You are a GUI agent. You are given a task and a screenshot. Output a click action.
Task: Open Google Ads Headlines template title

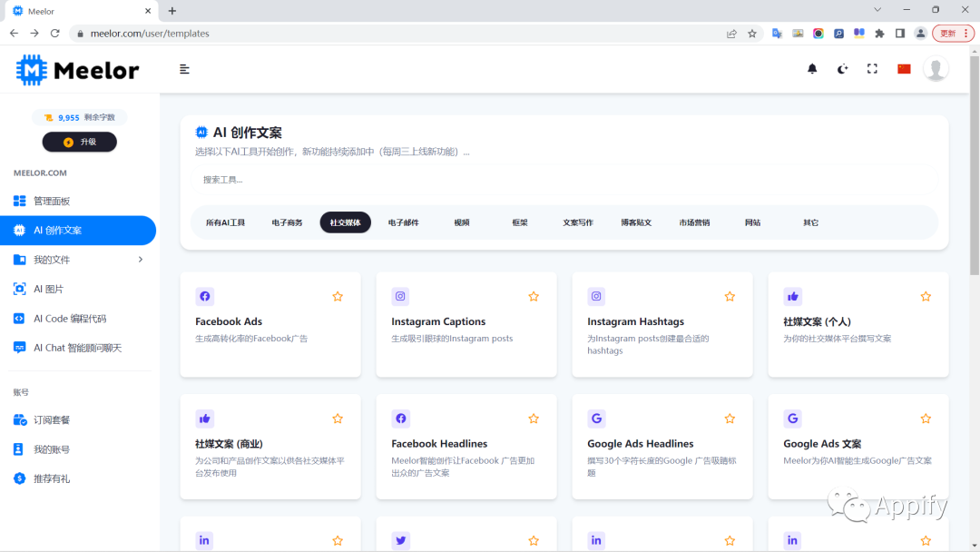tap(640, 443)
